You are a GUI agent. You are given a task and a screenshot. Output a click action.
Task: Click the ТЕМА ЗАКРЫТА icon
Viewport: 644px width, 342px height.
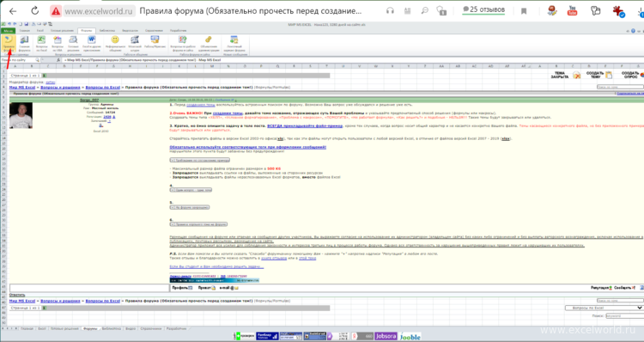pos(565,76)
